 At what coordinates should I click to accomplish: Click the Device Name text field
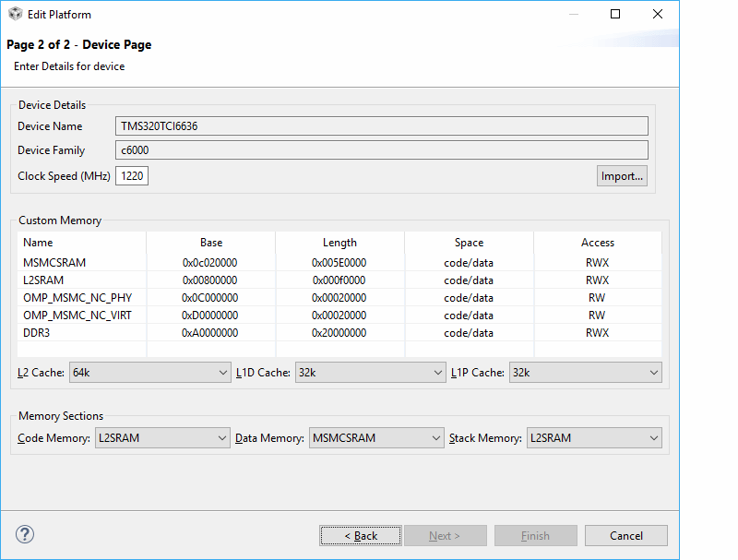382,126
